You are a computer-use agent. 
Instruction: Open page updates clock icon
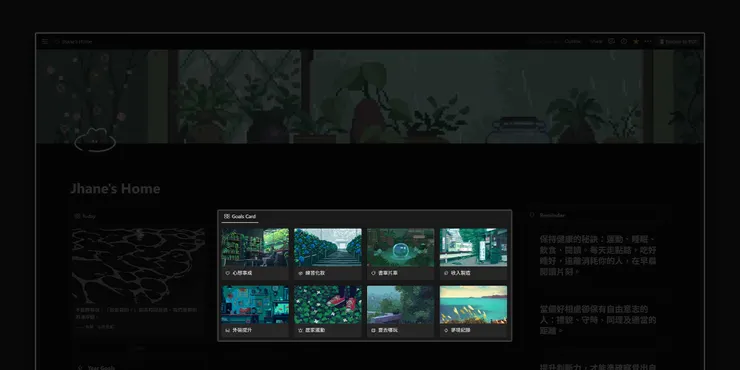[x=624, y=42]
